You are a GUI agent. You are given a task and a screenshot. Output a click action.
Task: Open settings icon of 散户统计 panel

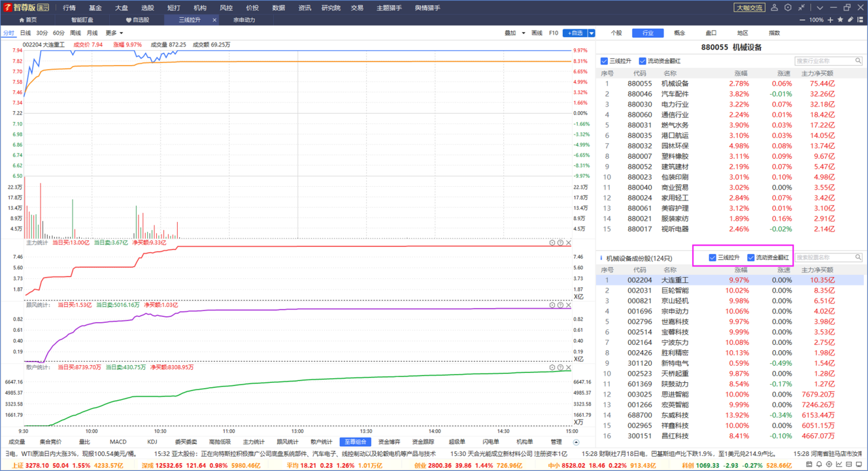point(552,368)
